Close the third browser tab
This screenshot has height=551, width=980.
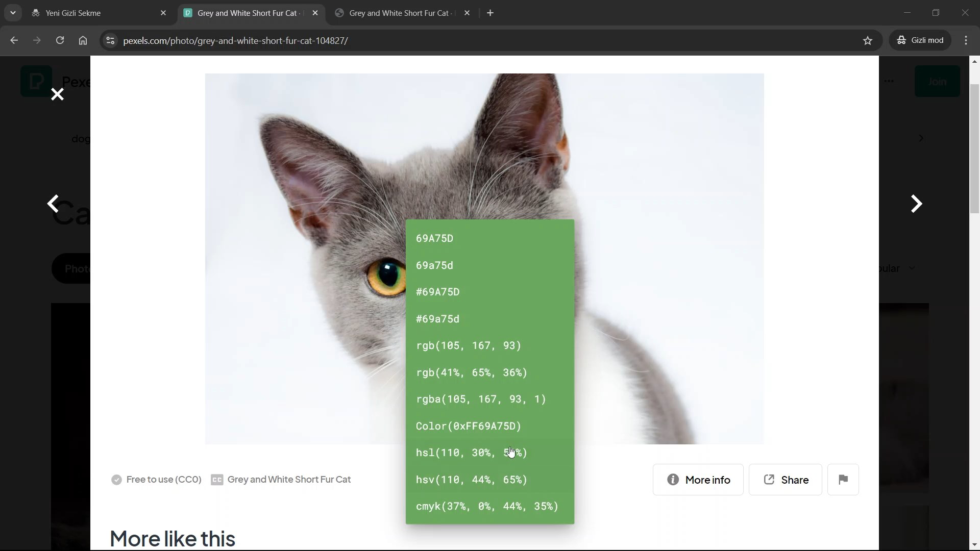[x=467, y=13]
